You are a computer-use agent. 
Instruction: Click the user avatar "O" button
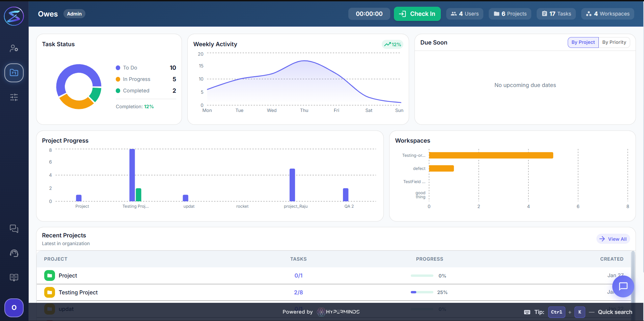click(14, 308)
